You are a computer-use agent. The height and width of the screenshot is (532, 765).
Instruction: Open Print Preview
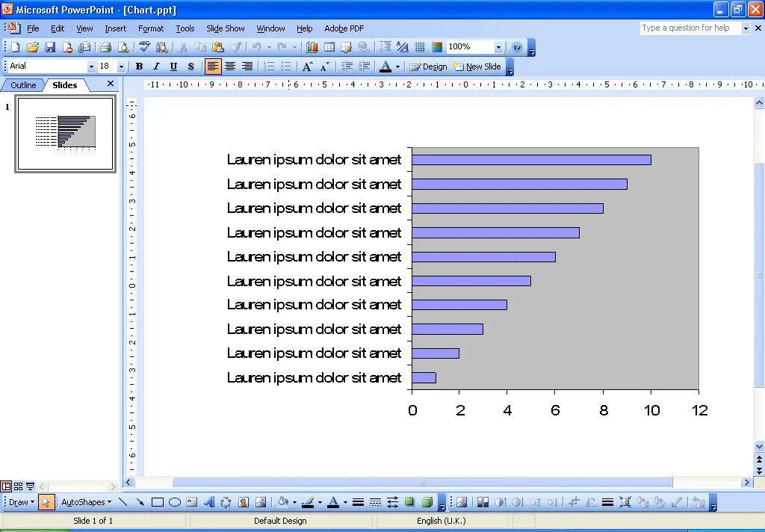coord(123,47)
